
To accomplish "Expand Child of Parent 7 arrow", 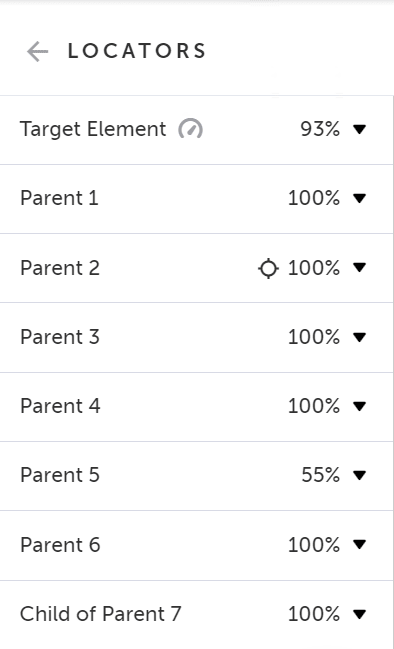I will (x=360, y=614).
